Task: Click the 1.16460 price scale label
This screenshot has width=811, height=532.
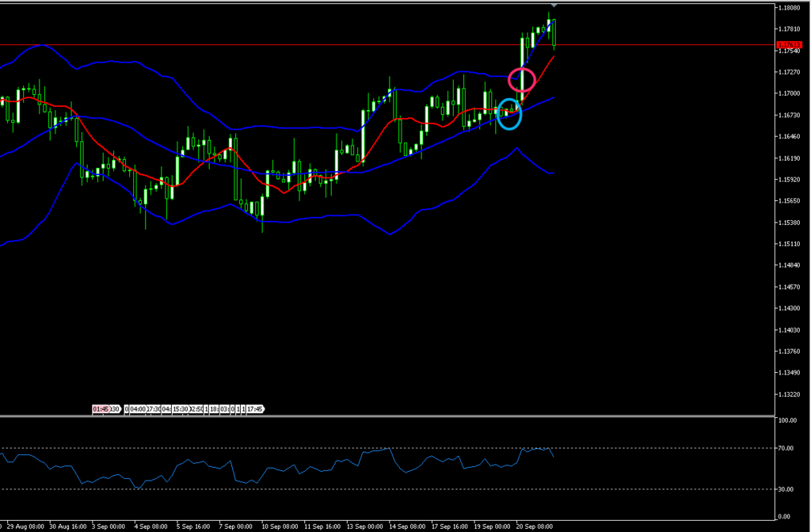Action: point(790,136)
